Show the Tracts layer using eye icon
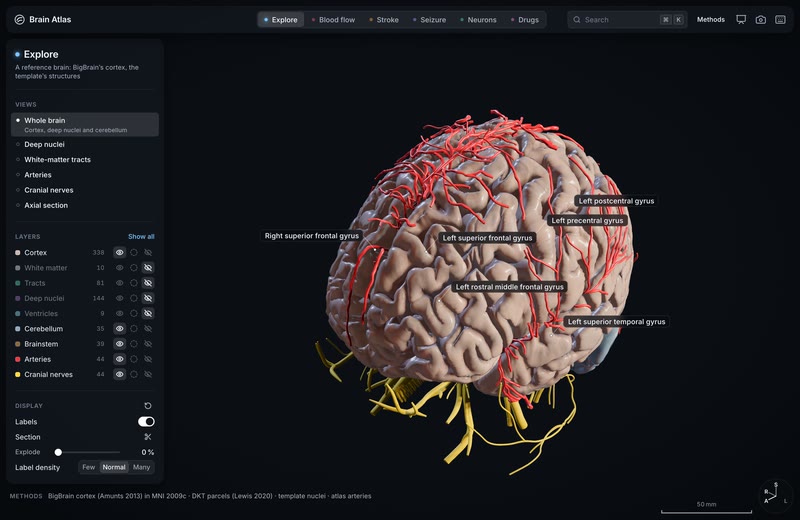 (119, 283)
